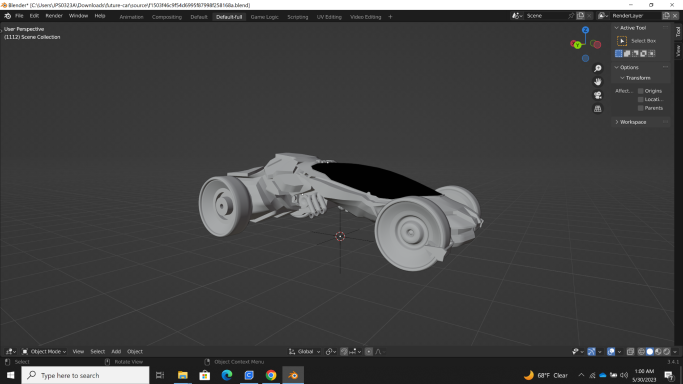Switch to the Compositing workspace tab
This screenshot has height=384, width=683.
[167, 17]
